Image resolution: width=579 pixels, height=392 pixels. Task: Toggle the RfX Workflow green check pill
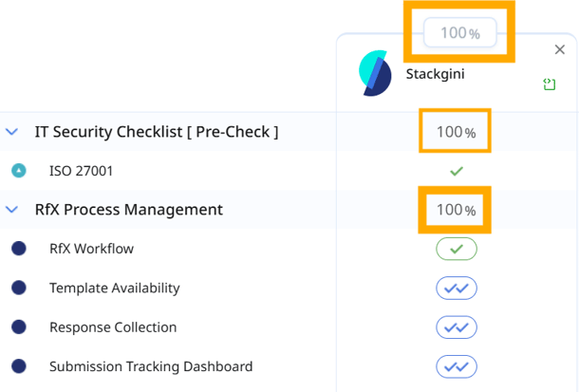(x=457, y=249)
